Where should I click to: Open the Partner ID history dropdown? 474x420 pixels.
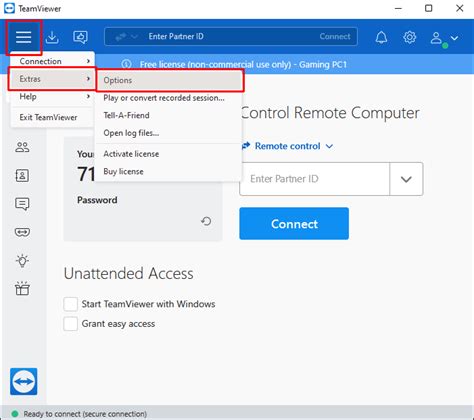point(406,179)
